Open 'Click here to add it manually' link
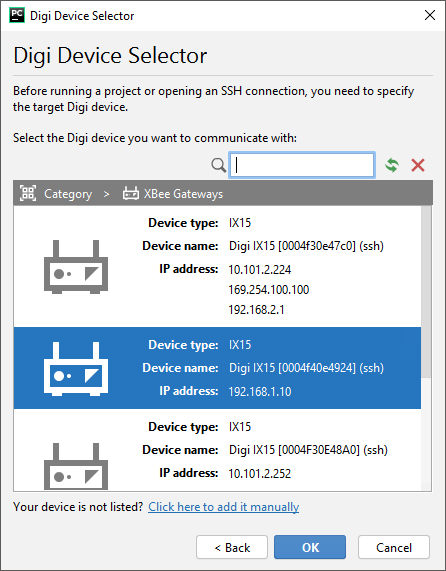This screenshot has height=571, width=446. (224, 507)
